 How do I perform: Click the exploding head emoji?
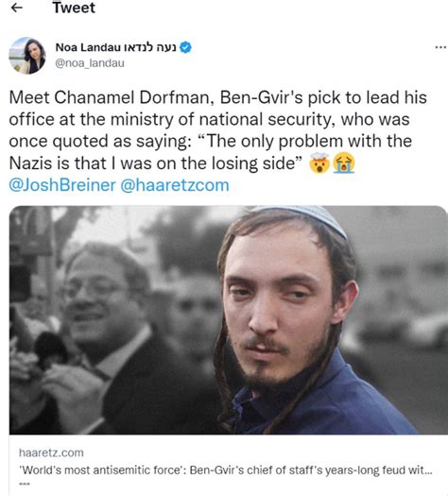[x=319, y=163]
